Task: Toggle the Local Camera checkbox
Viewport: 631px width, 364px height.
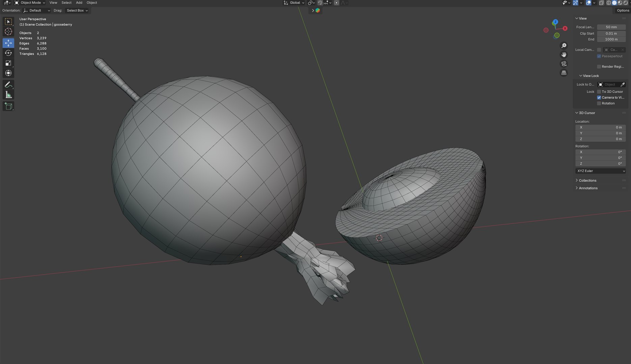Action: point(599,50)
